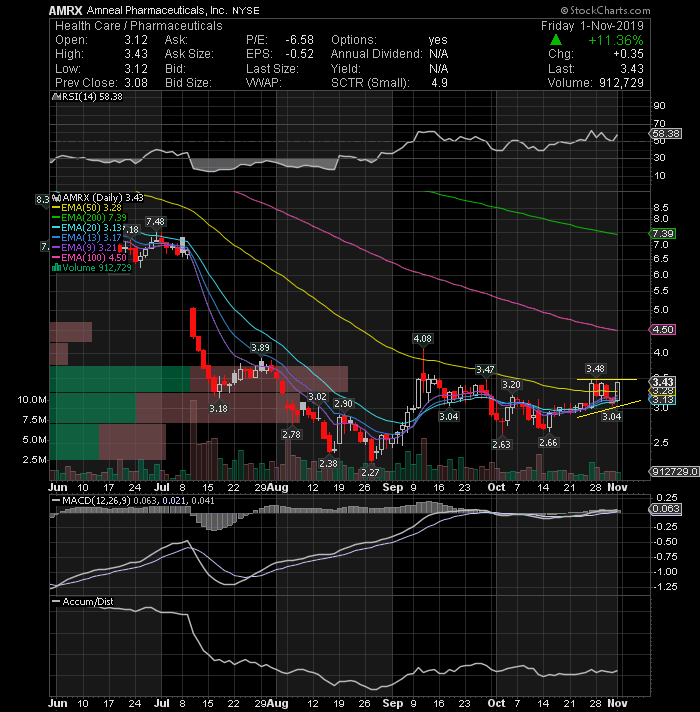Click the Open value 3.12
The image size is (700, 712).
[136, 40]
